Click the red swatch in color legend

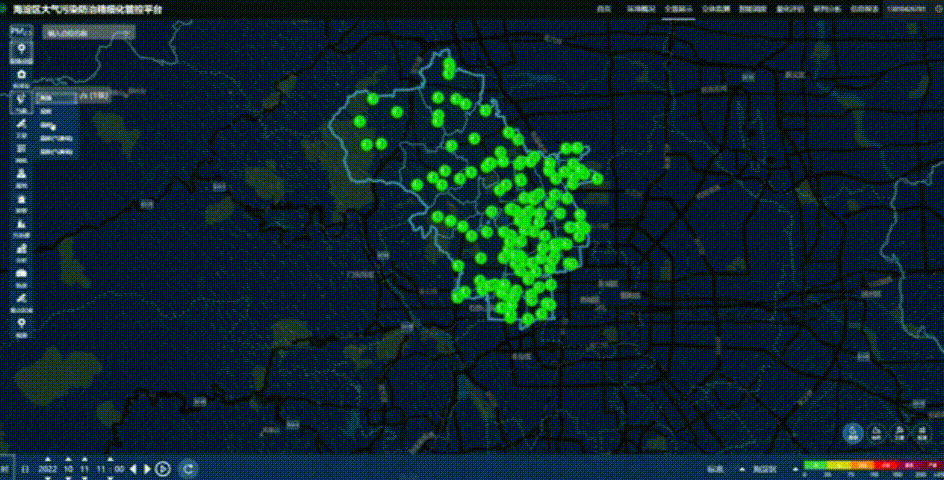[884, 465]
